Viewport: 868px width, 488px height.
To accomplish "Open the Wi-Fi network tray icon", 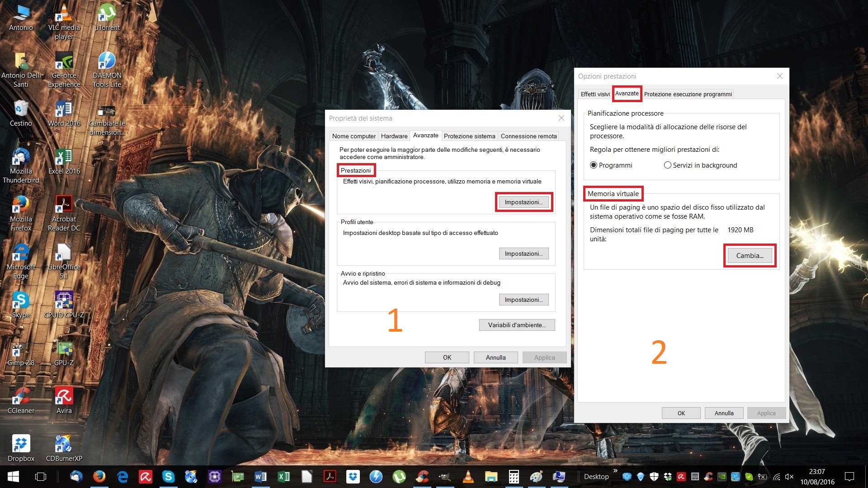I will coord(776,477).
